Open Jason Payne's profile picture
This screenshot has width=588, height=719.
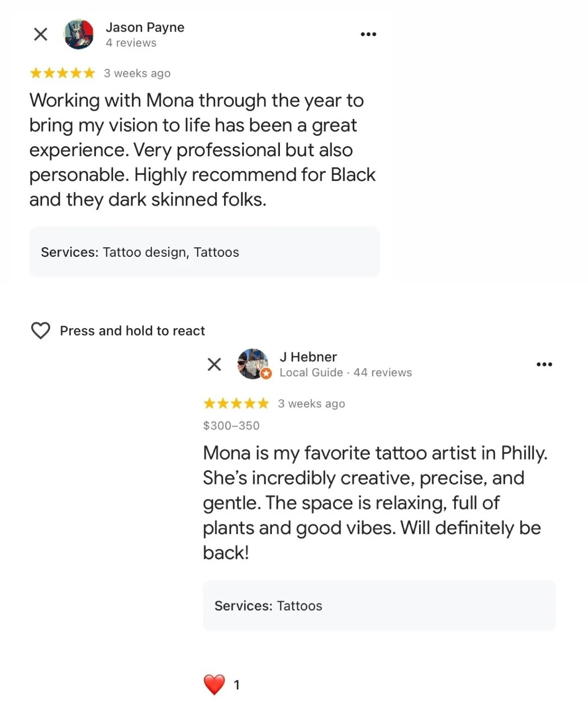(79, 34)
